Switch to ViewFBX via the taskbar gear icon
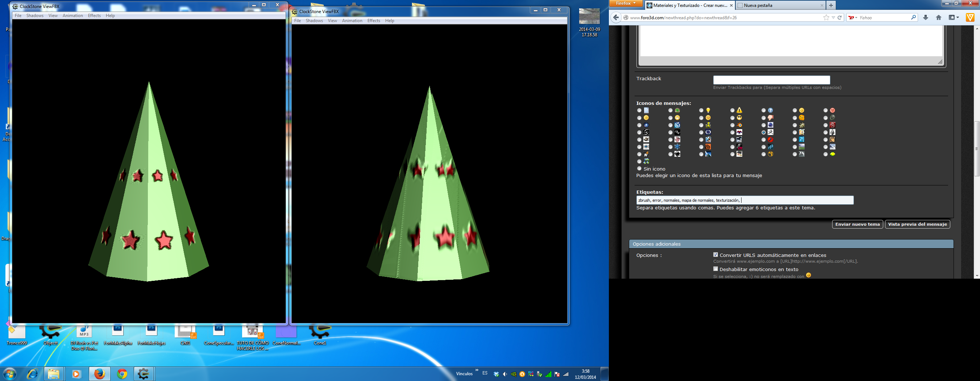The image size is (980, 381). pos(144,374)
